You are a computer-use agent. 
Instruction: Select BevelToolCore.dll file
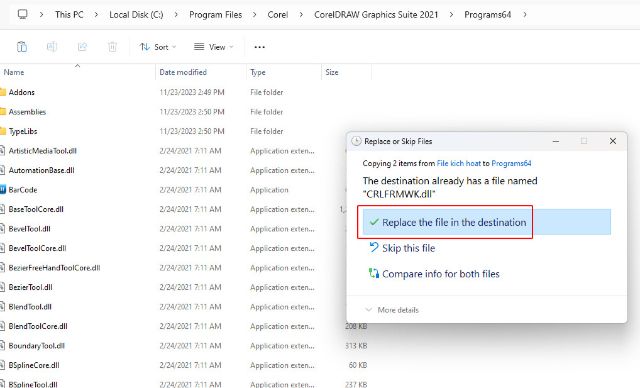37,248
